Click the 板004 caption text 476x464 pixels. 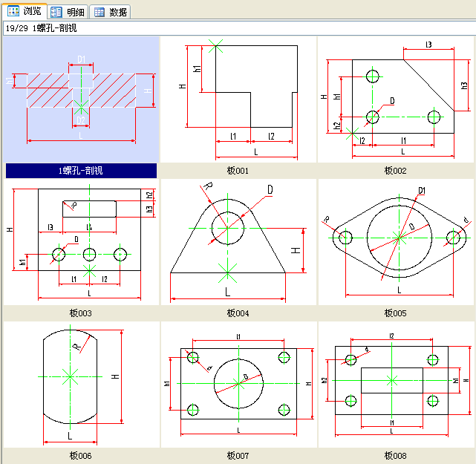coord(238,313)
